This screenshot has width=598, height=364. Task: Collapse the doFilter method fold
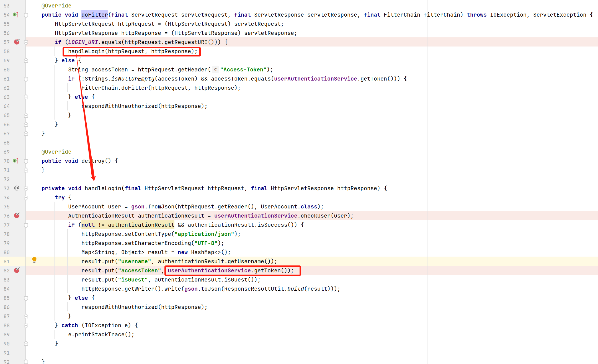26,15
